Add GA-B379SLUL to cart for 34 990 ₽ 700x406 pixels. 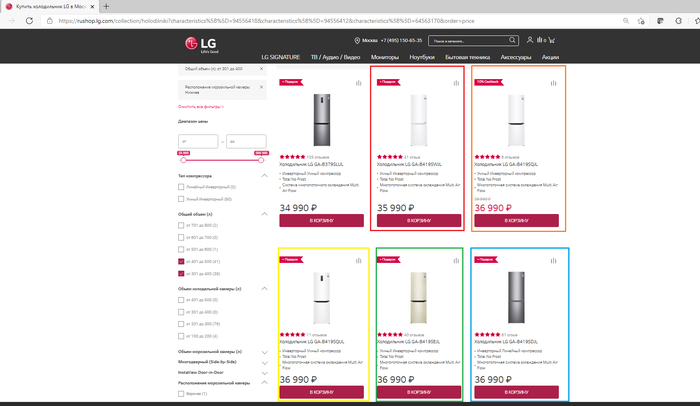coord(321,220)
